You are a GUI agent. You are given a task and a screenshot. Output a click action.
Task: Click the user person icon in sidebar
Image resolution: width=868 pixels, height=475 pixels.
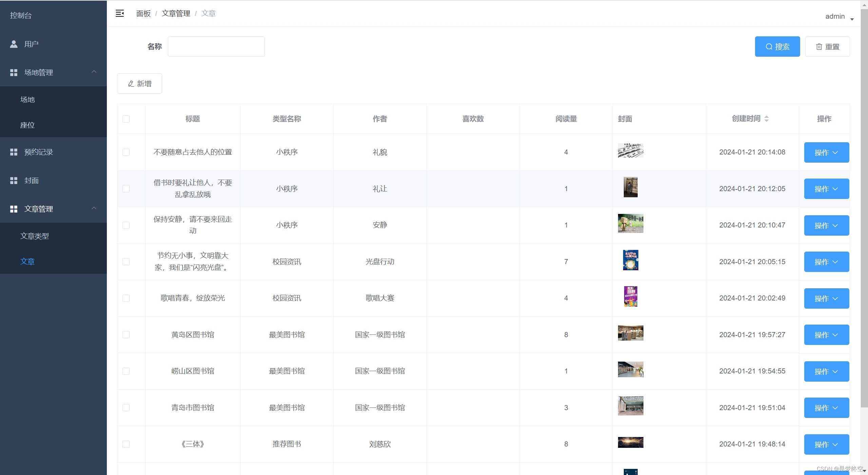(14, 44)
